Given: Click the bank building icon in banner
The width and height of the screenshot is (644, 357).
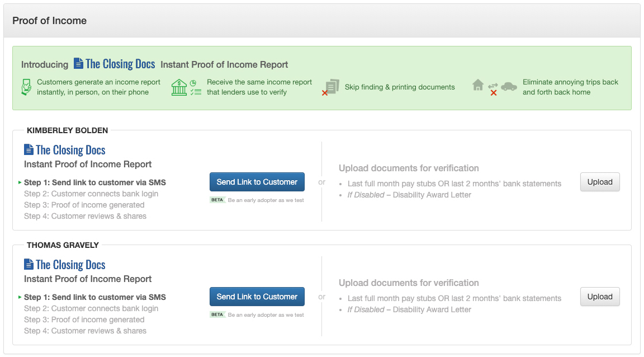Looking at the screenshot, I should coord(179,87).
